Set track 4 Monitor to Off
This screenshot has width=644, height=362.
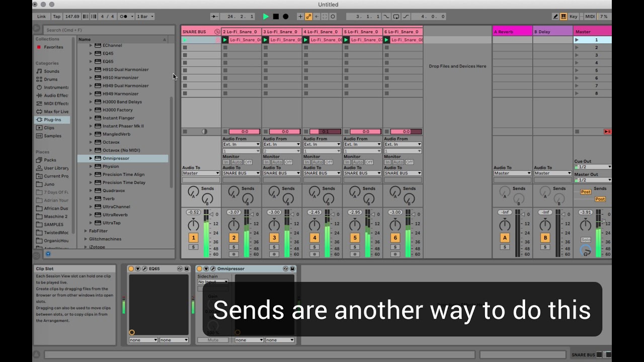point(329,162)
